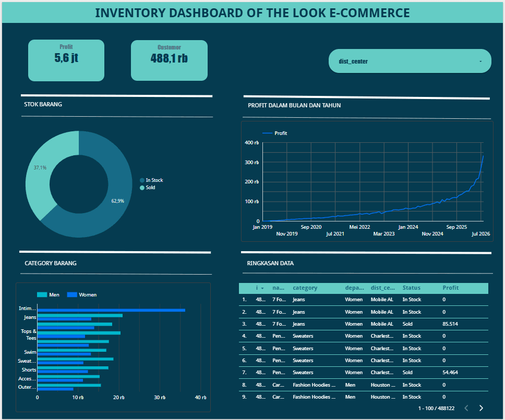Screen dimensions: 505x420
Task: Click Fashion Hoodies category in row 8
Action: (314, 385)
